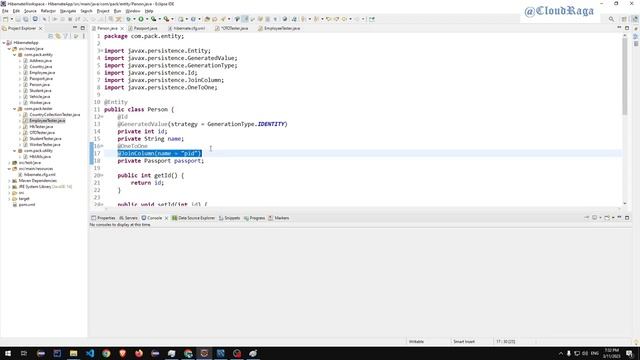This screenshot has height=360, width=640.
Task: Minimize the Console panel
Action: coord(619,218)
